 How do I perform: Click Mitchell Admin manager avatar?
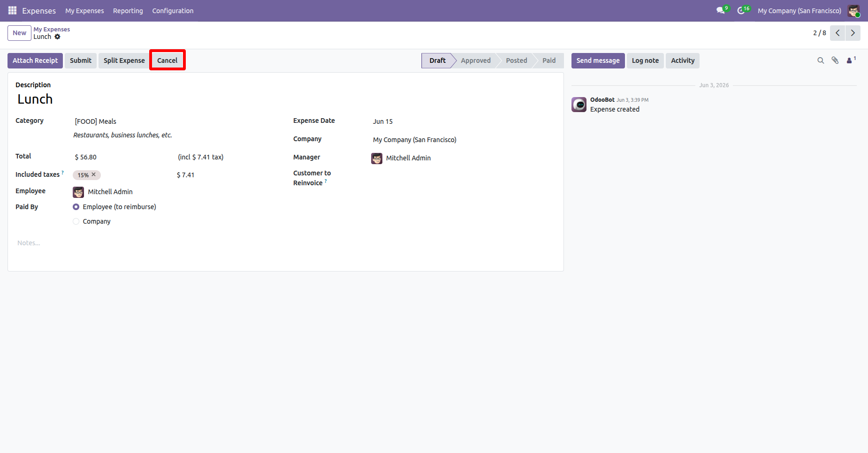point(377,158)
